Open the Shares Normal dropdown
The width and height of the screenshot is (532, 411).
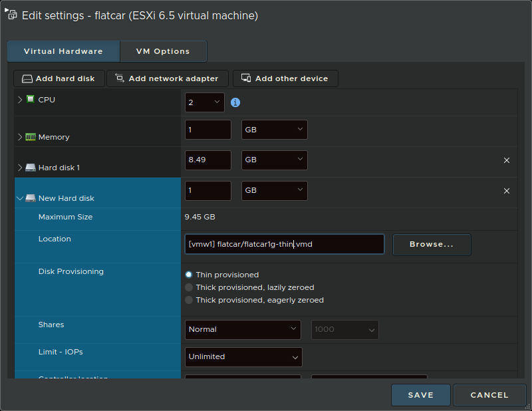click(x=243, y=330)
